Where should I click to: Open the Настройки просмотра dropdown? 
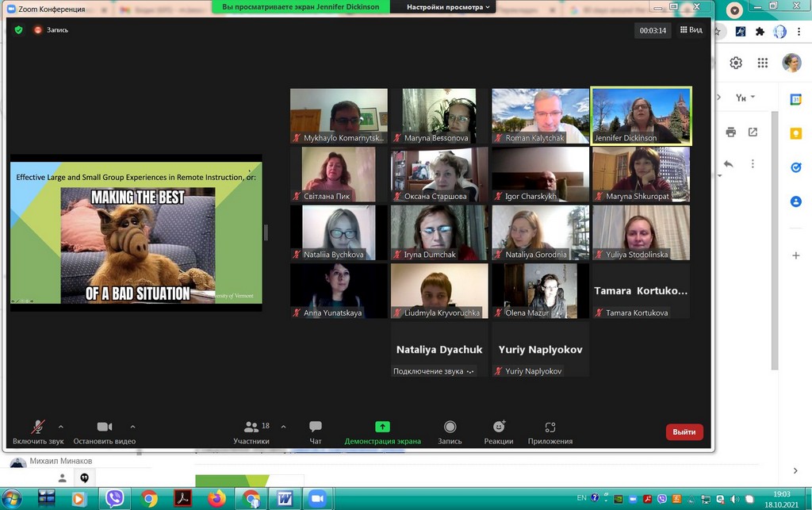(449, 7)
